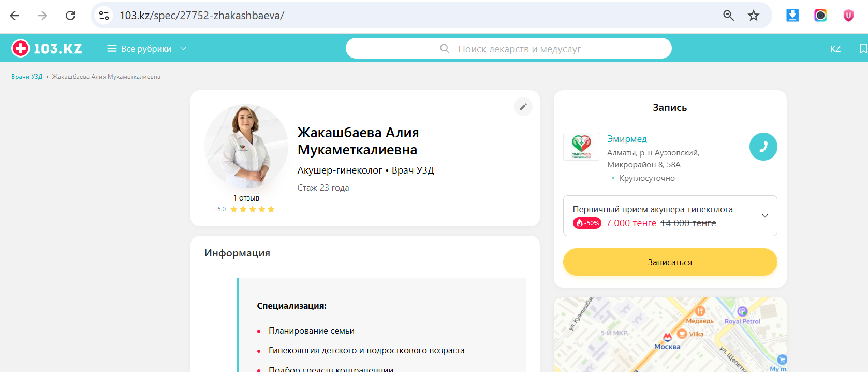Go forward in browser history
This screenshot has width=868, height=372.
(x=42, y=16)
